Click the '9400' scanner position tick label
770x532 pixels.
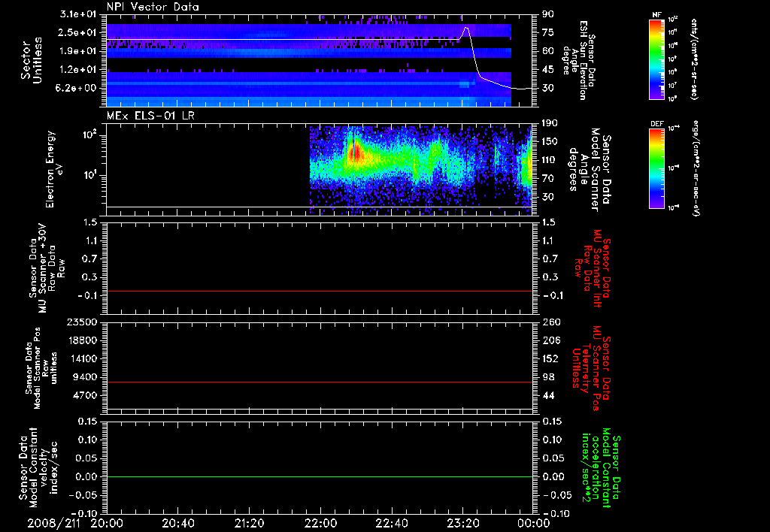click(84, 377)
